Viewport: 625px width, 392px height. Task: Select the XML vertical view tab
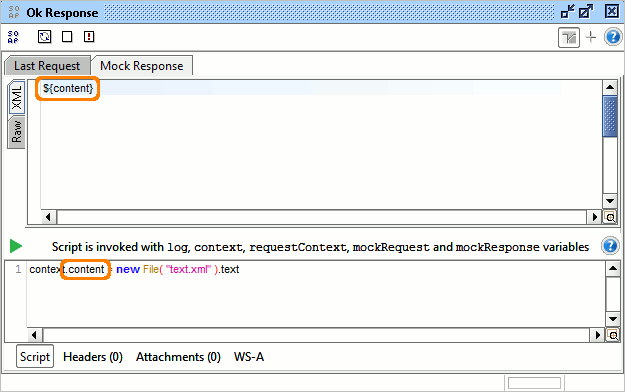coord(16,98)
